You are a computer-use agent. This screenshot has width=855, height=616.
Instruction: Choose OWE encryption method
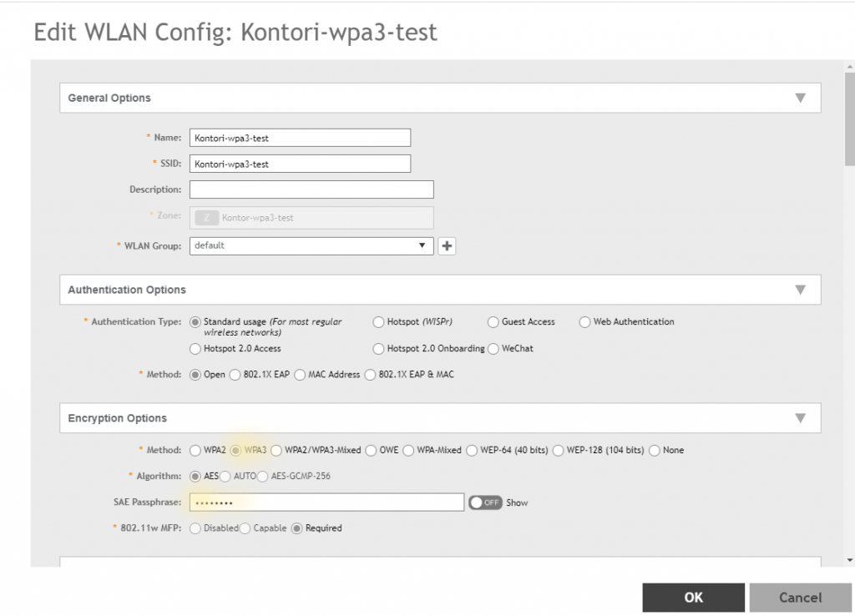372,451
